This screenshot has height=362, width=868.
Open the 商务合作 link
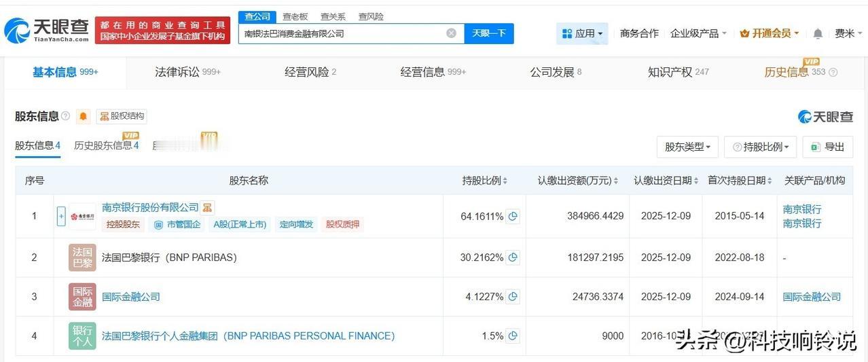(639, 33)
